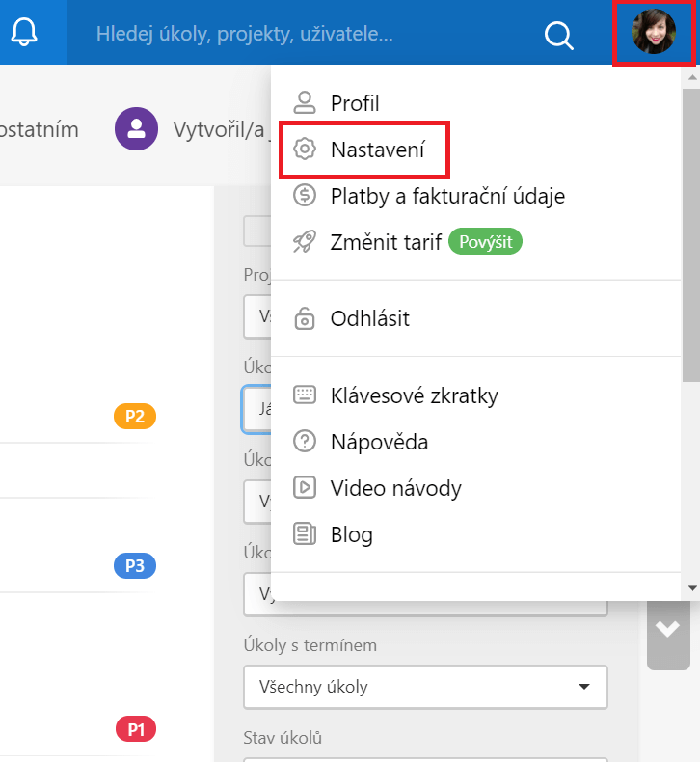Viewport: 700px width, 762px height.
Task: Click the Nápověda question mark icon
Action: [305, 442]
